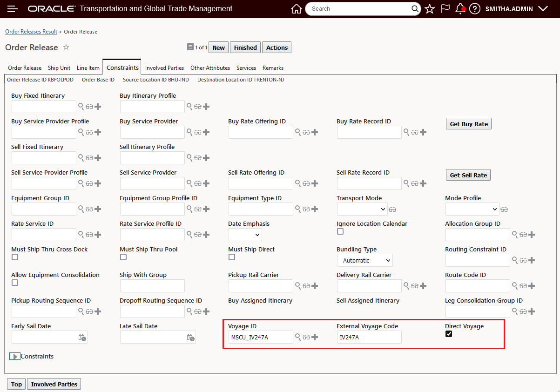Open Transport Mode dropdown
560x392 pixels.
point(362,209)
